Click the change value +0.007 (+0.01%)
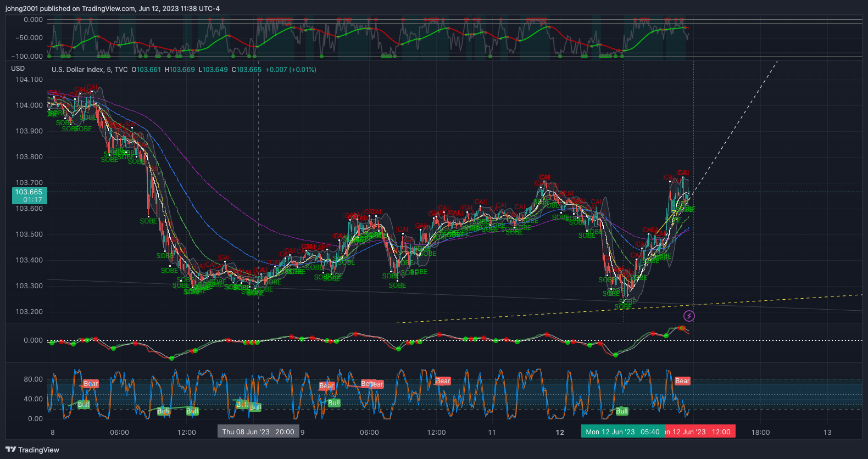 pos(291,70)
